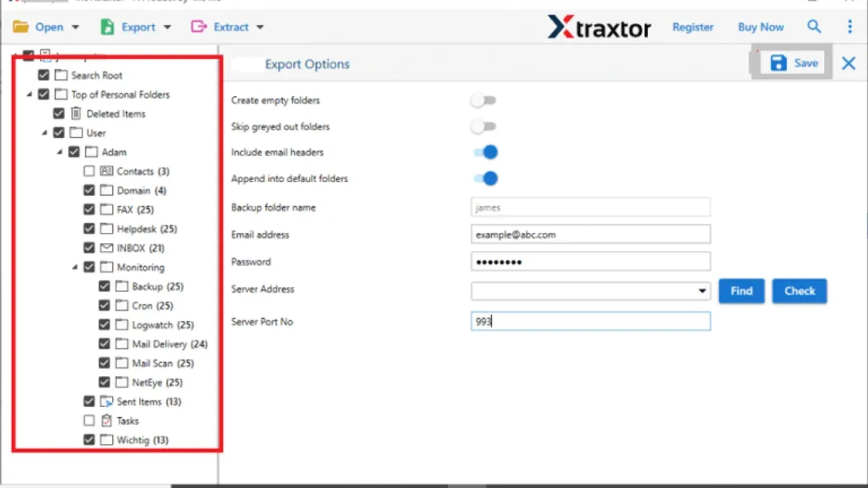
Task: Click the Search Root folder icon
Action: tap(61, 75)
